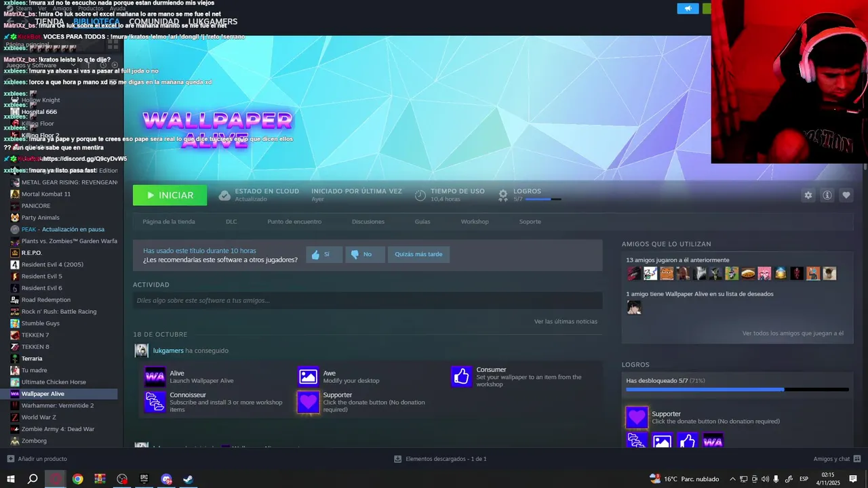Screen dimensions: 868x488
Task: Open Google Chrome from the taskbar
Action: click(78, 479)
